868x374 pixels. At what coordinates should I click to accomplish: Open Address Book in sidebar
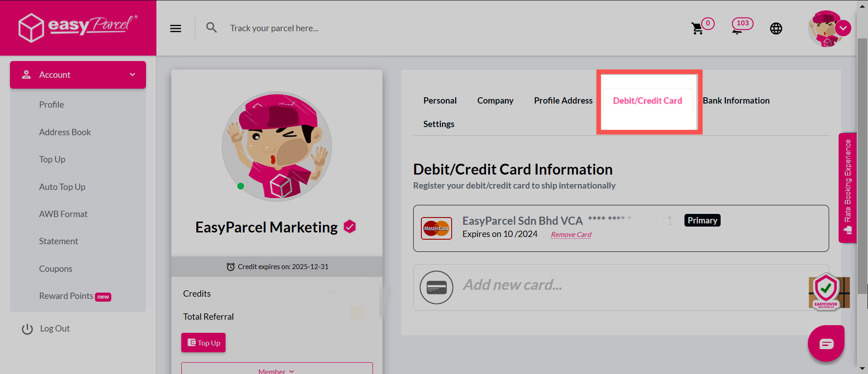click(65, 132)
